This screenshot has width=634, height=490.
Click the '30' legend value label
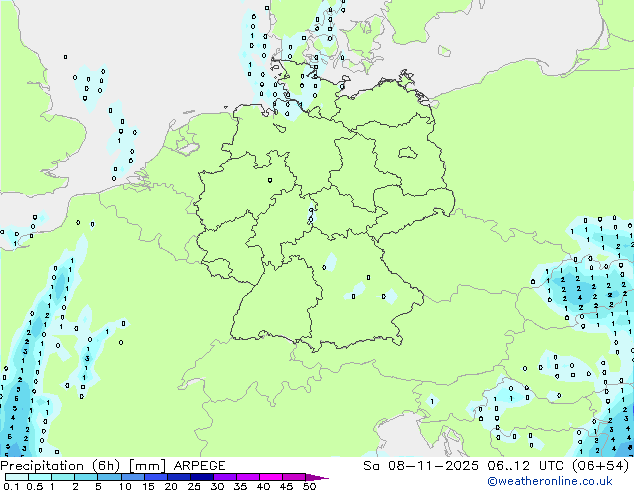click(x=217, y=486)
